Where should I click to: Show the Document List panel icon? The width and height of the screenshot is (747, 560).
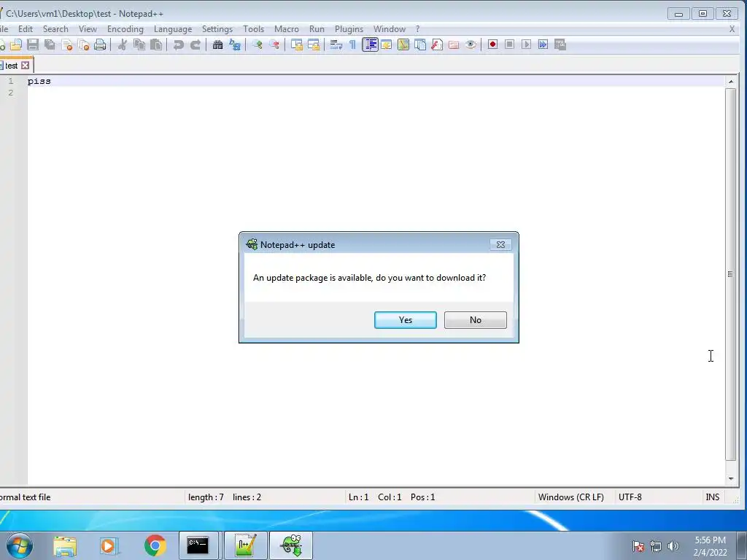[420, 44]
